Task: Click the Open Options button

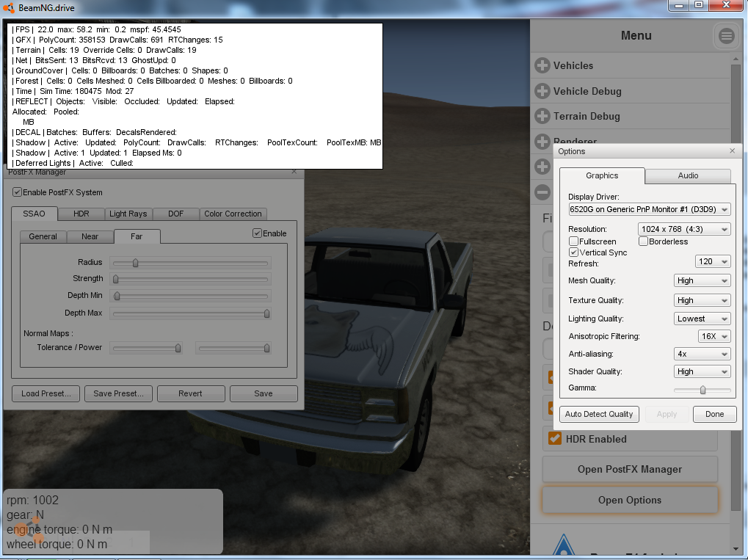Action: [630, 500]
